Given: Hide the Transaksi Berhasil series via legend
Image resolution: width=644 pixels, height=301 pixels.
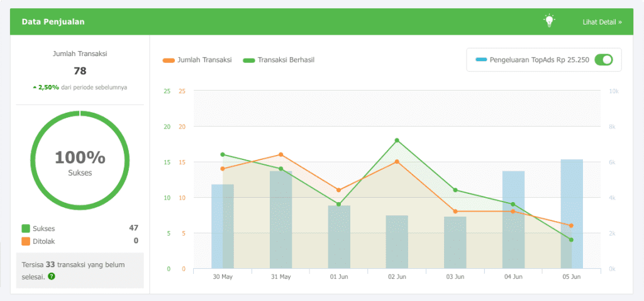Looking at the screenshot, I should pyautogui.click(x=279, y=60).
